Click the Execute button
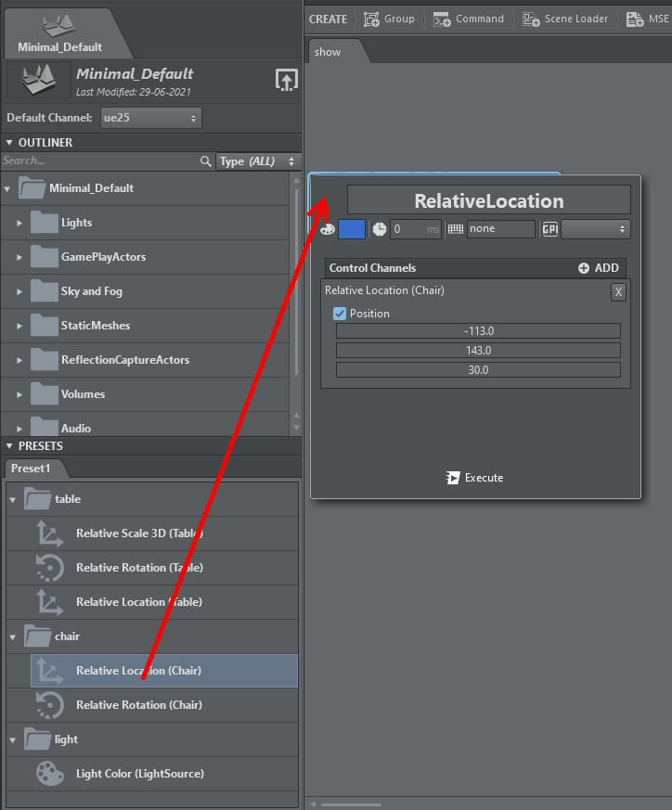This screenshot has height=810, width=672. (x=474, y=478)
